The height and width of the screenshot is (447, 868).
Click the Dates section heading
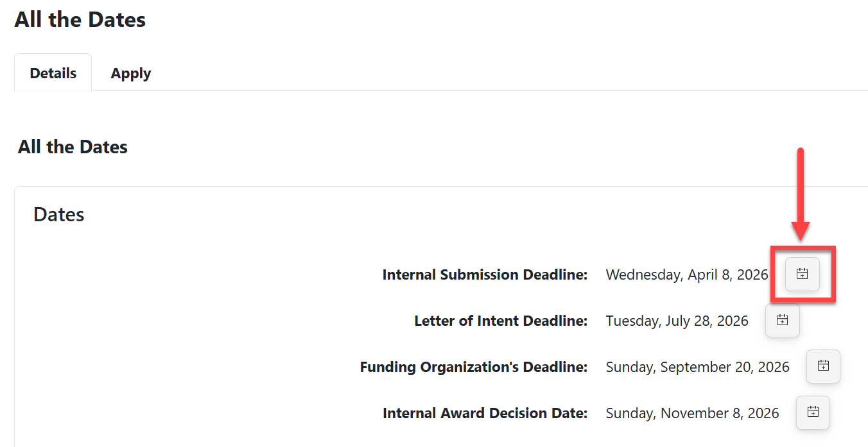tap(58, 214)
